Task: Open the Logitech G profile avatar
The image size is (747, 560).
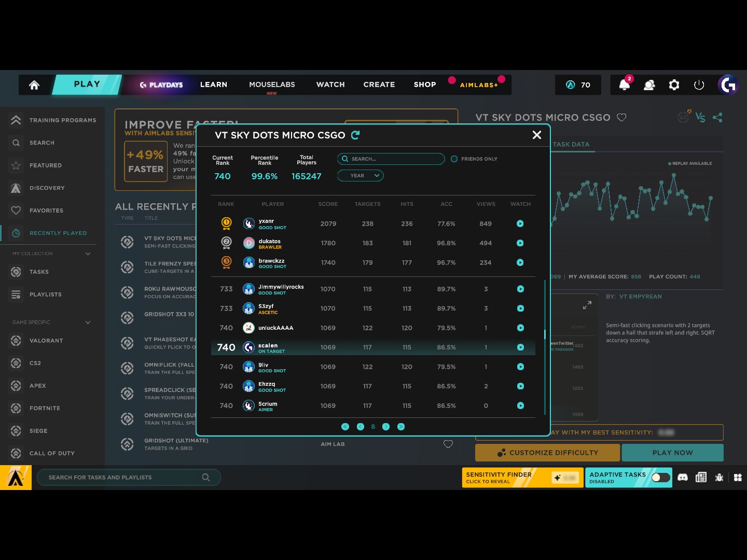Action: click(728, 85)
